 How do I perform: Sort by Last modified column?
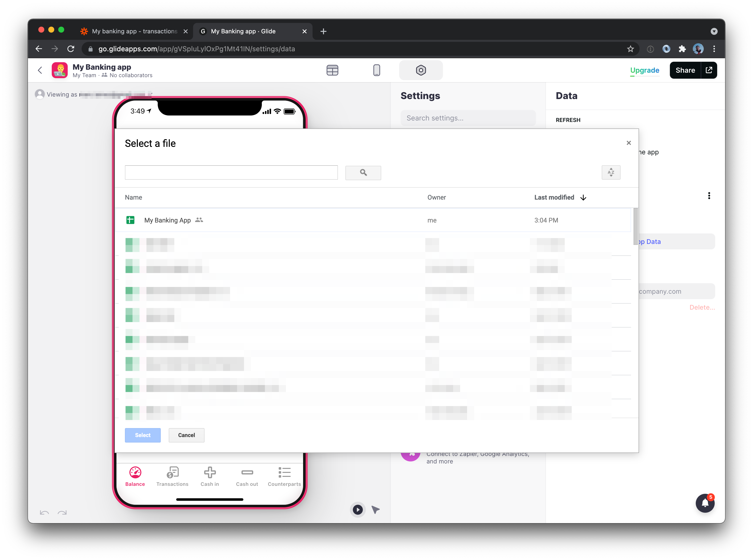pos(554,197)
